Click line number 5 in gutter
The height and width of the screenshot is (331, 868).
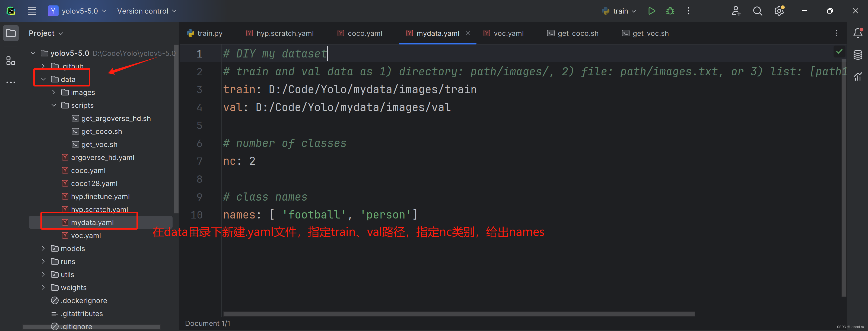tap(199, 125)
